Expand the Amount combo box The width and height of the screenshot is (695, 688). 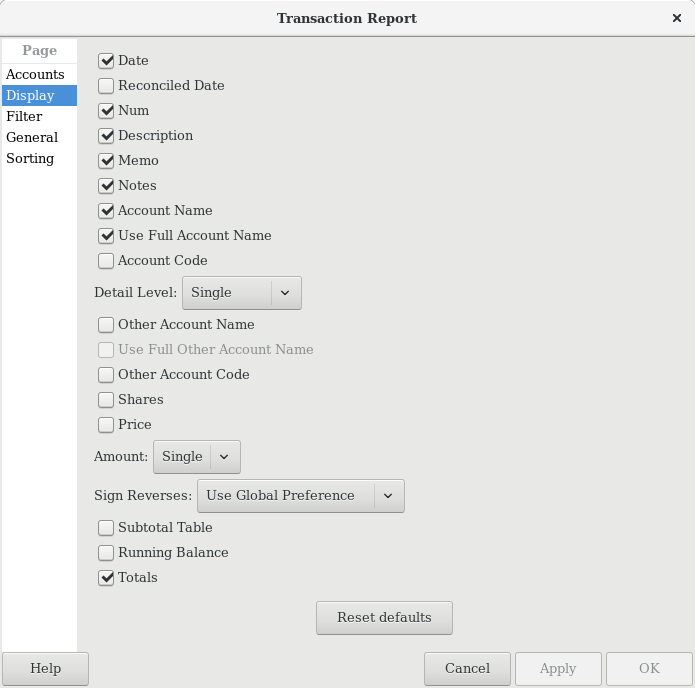pos(196,457)
